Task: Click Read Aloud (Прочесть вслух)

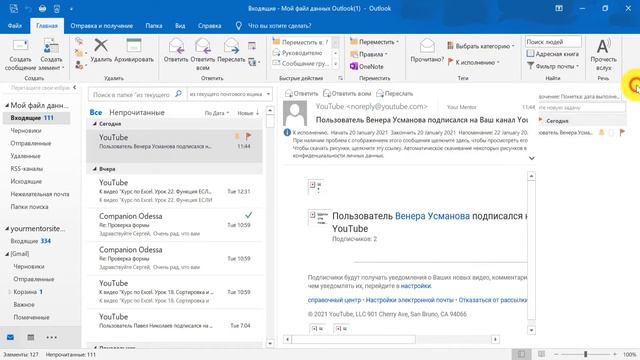Action: (x=603, y=55)
